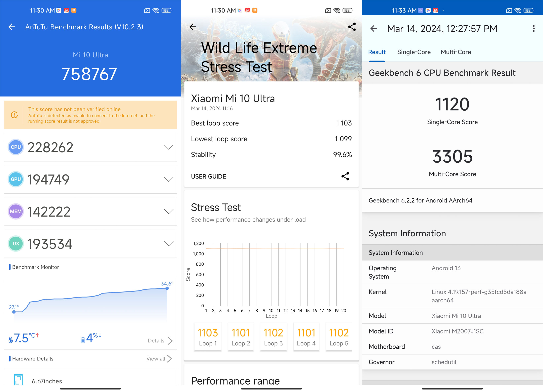This screenshot has width=543, height=392.
Task: Tap Kernel Linux 4.19.157 row
Action: (x=452, y=296)
